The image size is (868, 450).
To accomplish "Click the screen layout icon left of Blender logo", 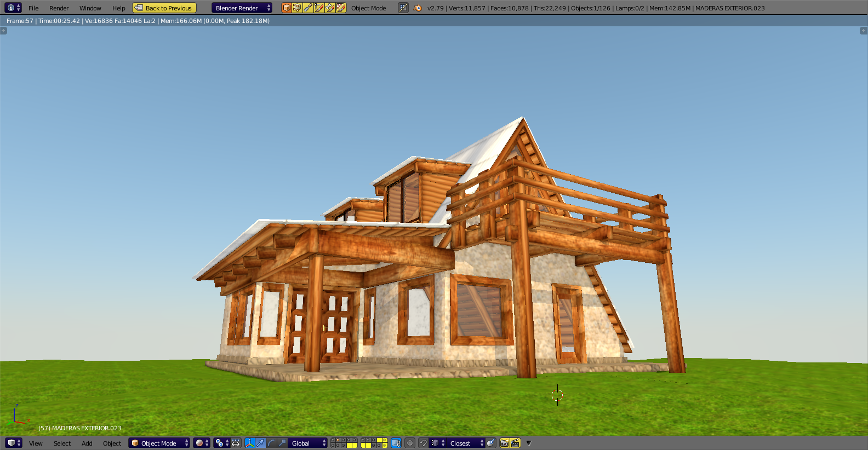I will (x=403, y=8).
